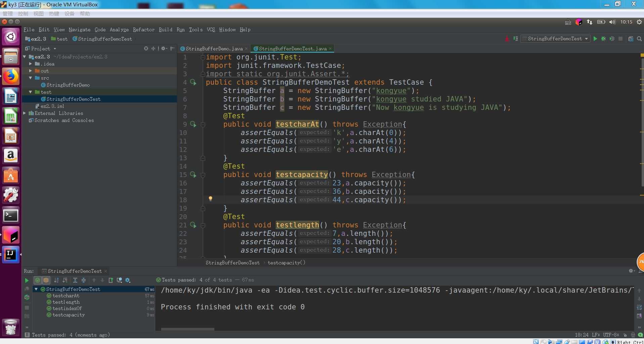
Task: Click run gutter icon beside class declaration line 4
Action: 193,82
